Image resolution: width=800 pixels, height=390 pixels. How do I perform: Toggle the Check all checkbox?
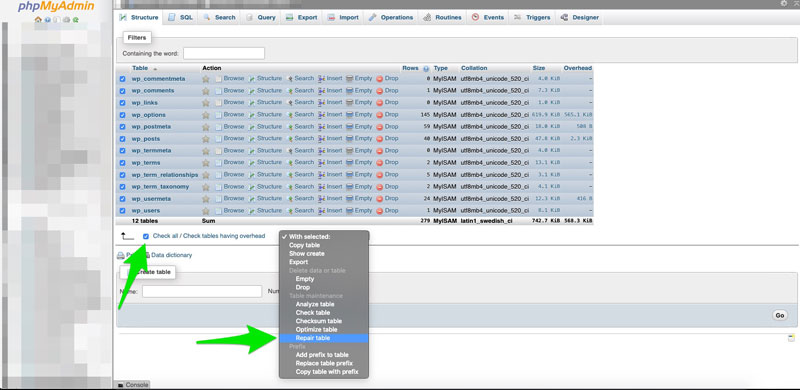click(x=146, y=236)
